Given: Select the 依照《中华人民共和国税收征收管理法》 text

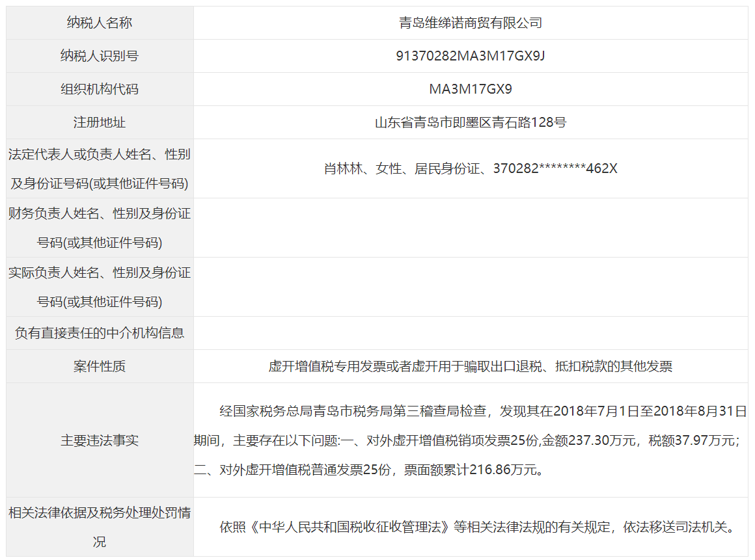Looking at the screenshot, I should pos(476,527).
